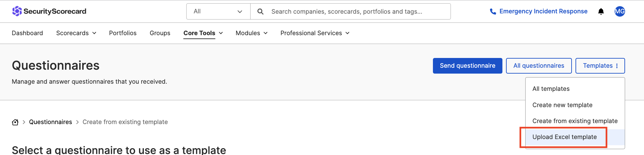Expand the Modules dropdown
Image resolution: width=644 pixels, height=155 pixels.
251,33
